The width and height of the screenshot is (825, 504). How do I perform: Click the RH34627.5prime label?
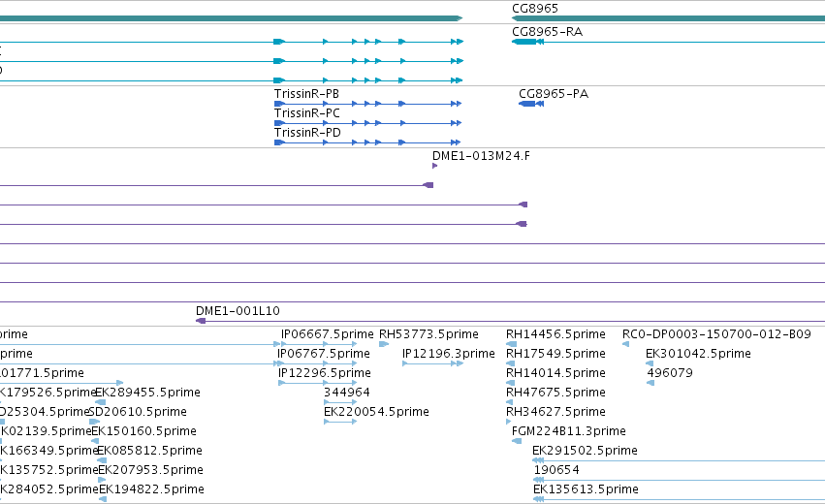tap(555, 413)
